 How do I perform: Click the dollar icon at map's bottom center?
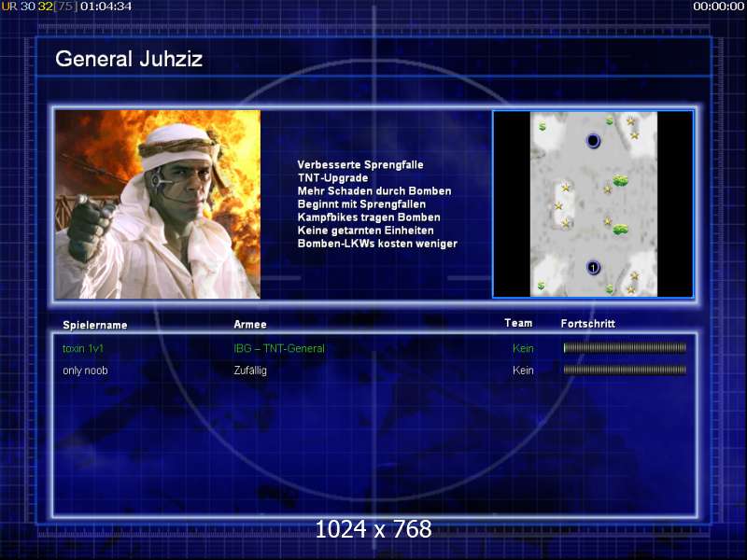coord(610,288)
